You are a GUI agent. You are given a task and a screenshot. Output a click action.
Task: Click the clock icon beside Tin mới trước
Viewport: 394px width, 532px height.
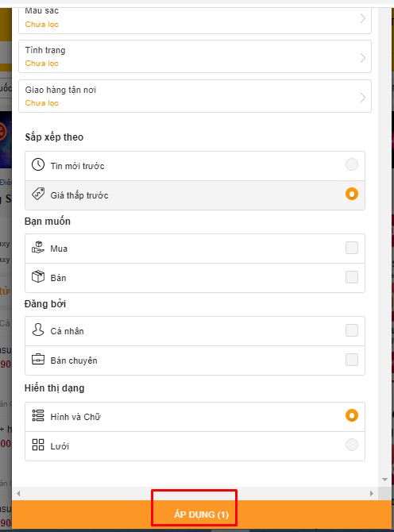click(x=38, y=164)
